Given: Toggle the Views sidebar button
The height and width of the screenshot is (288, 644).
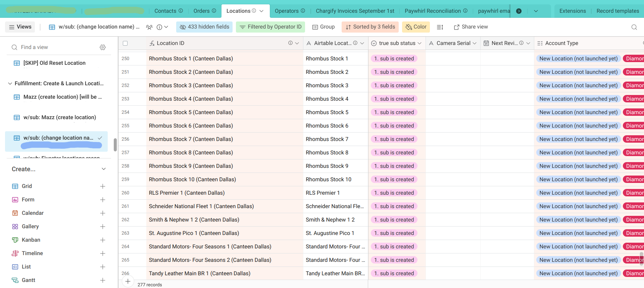Looking at the screenshot, I should click(20, 27).
